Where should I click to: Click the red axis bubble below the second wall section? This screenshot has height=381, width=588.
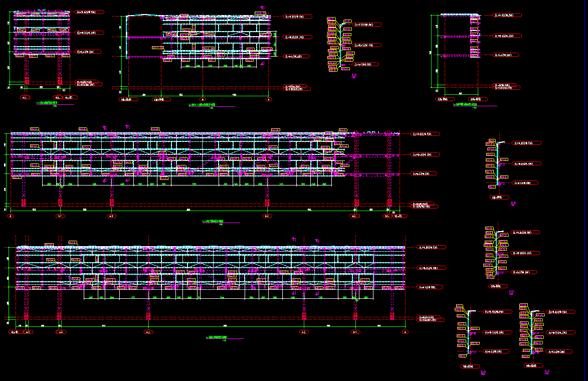pyautogui.click(x=499, y=197)
